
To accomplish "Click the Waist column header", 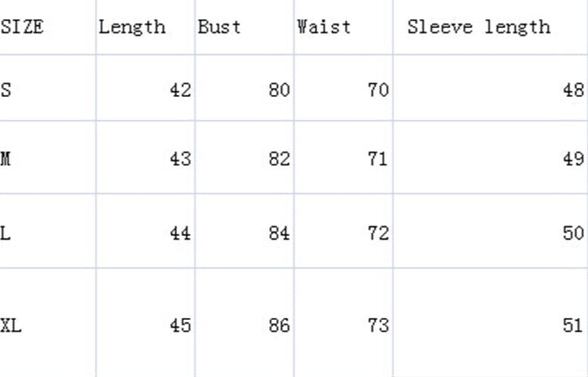I will pos(324,27).
